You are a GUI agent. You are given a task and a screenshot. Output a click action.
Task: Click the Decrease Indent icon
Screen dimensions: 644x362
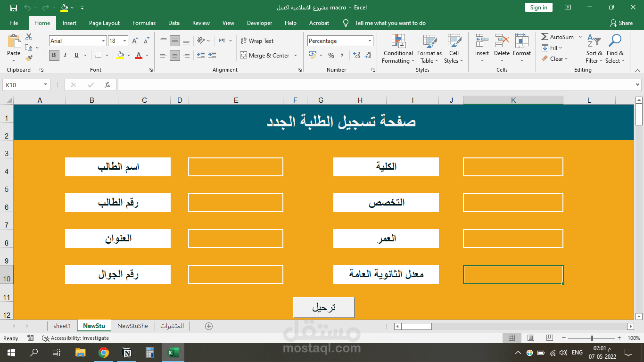tap(201, 55)
